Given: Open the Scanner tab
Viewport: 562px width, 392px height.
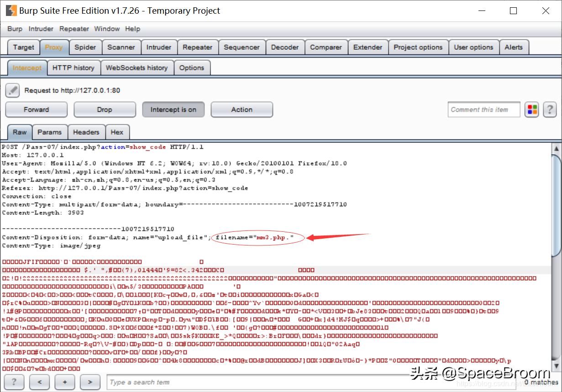Looking at the screenshot, I should [x=121, y=47].
